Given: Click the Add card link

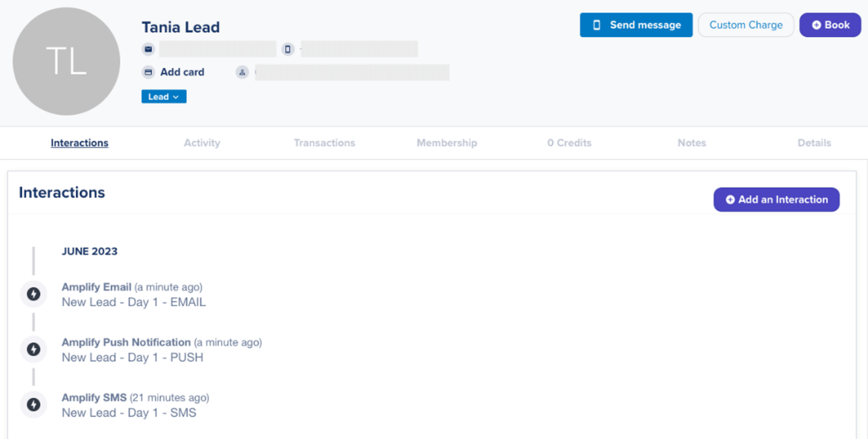Looking at the screenshot, I should [x=182, y=73].
